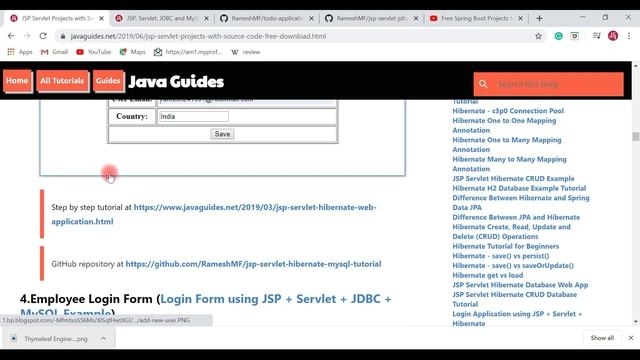Click the Java Guides site title

176,82
